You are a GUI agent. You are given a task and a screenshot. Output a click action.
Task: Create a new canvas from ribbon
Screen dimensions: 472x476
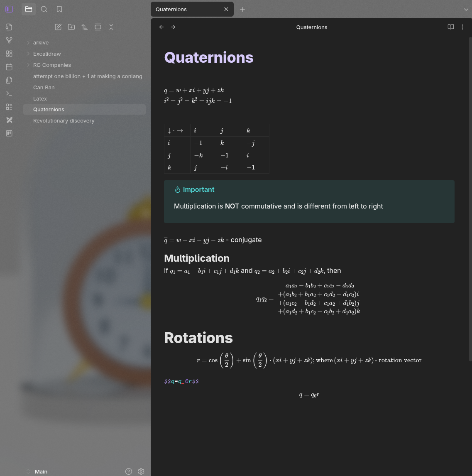click(9, 54)
